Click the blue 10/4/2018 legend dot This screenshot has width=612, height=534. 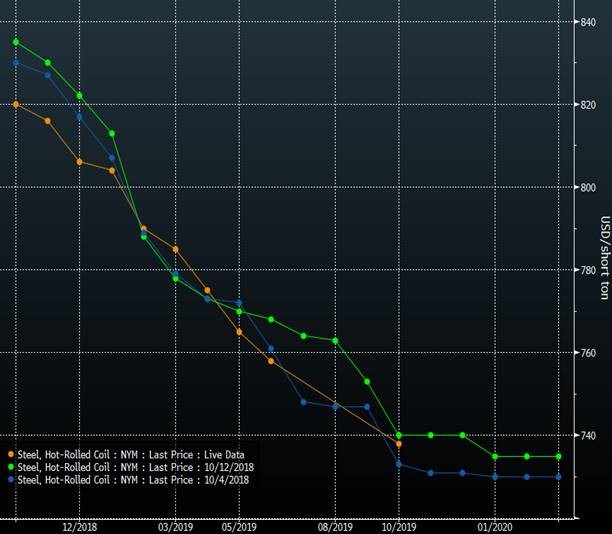[x=9, y=480]
